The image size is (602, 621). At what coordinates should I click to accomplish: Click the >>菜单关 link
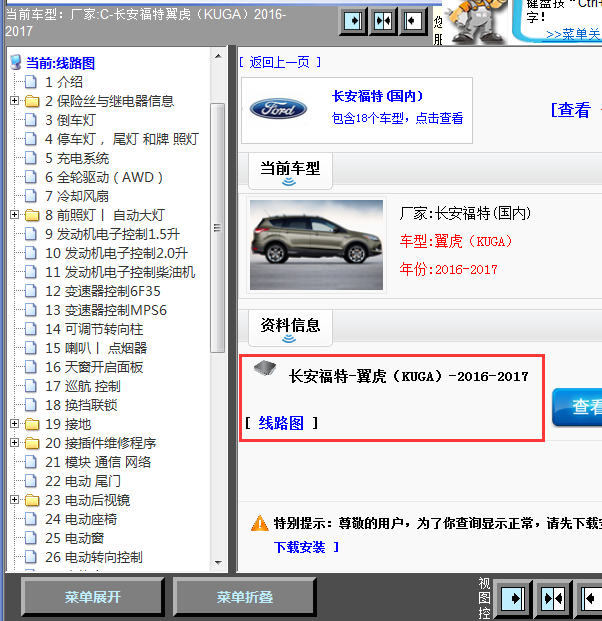(573, 34)
